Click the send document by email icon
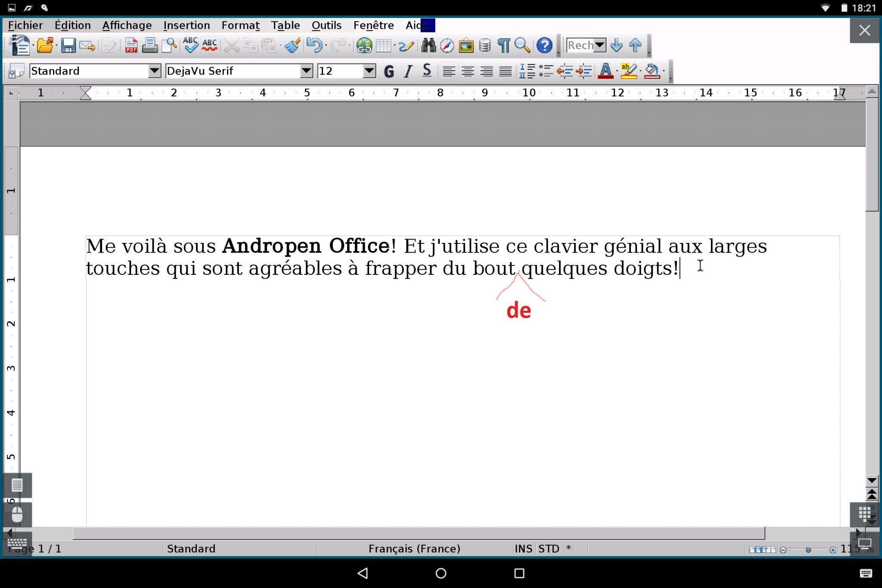882x588 pixels. 87,45
